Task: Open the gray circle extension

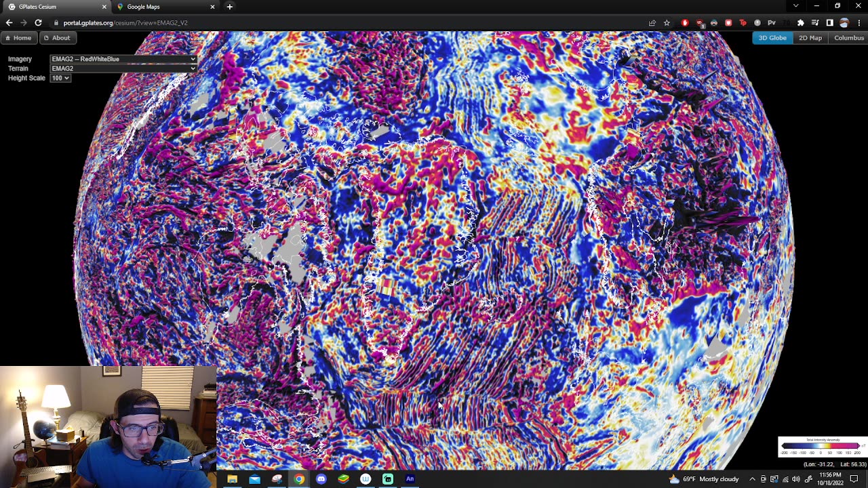Action: pos(757,22)
